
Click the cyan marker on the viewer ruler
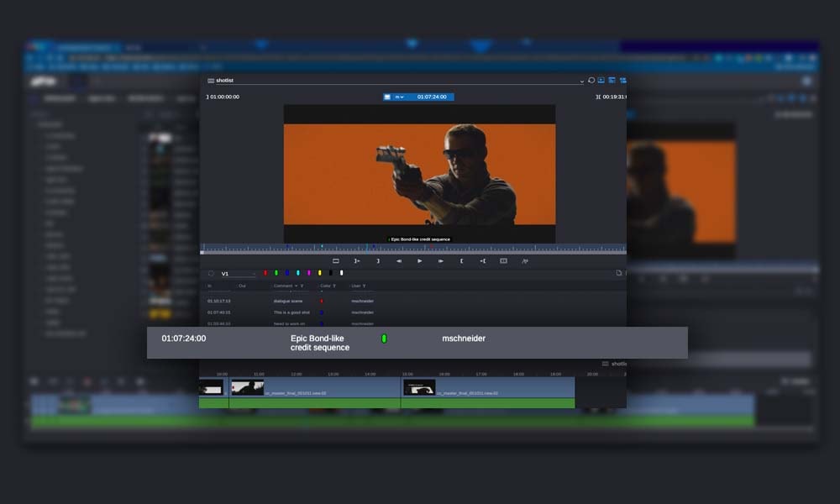(322, 246)
